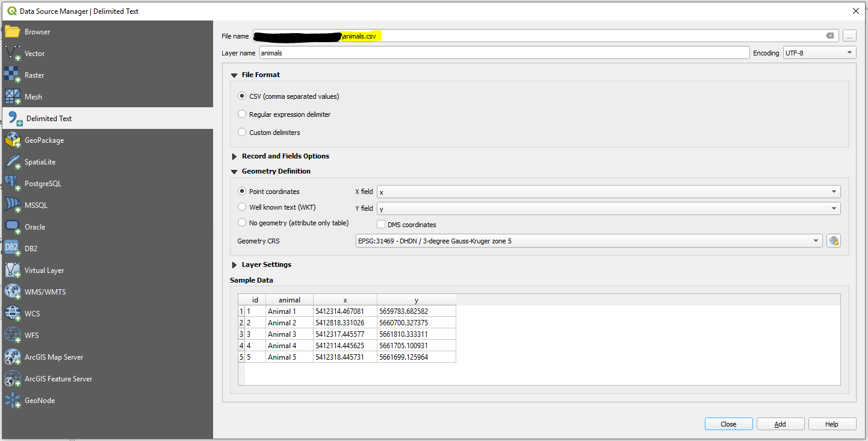Click the File name input field
The height and width of the screenshot is (441, 868).
click(546, 36)
